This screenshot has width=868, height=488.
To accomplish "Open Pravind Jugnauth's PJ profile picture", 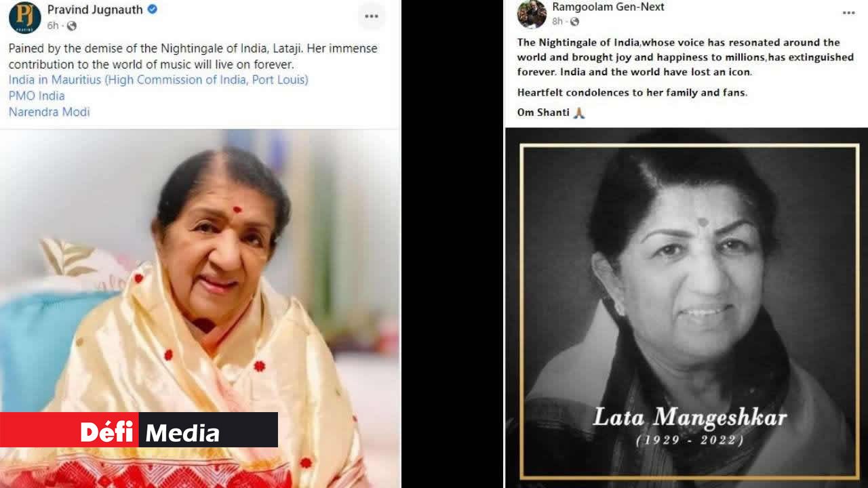I will [25, 17].
